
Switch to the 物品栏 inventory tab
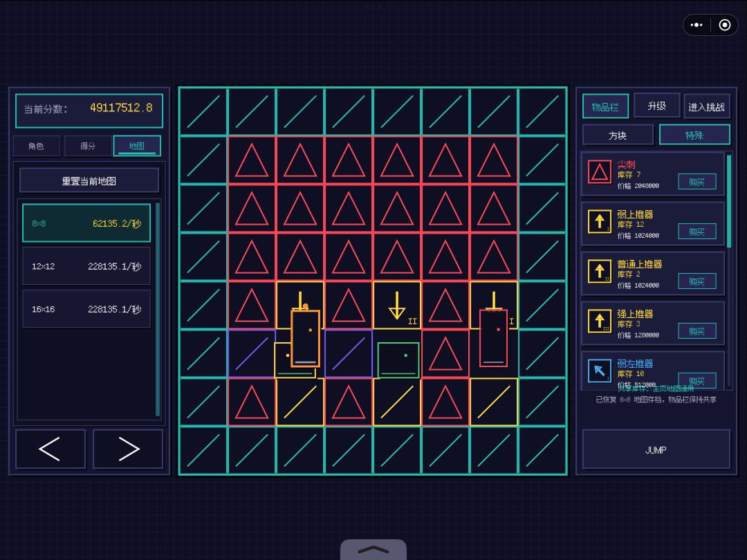pos(605,106)
